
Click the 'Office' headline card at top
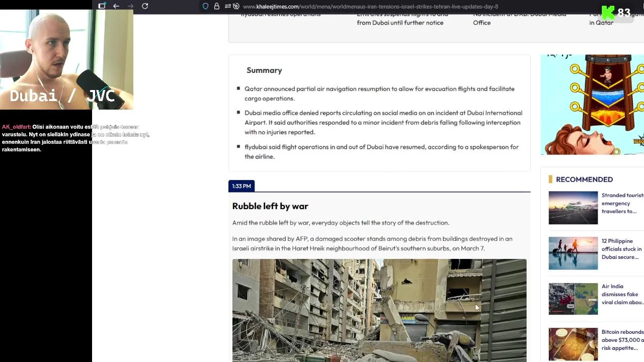(481, 23)
